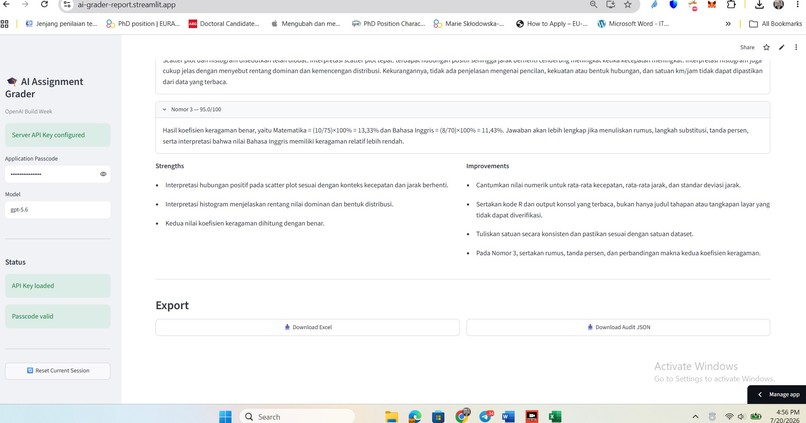Screen dimensions: 806x423
Task: Open the Jenjang penilaian bookmark
Action: coord(61,24)
